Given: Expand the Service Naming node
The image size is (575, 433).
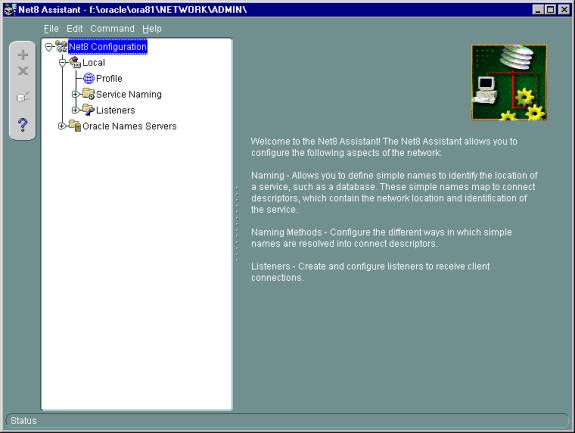Looking at the screenshot, I should point(76,94).
